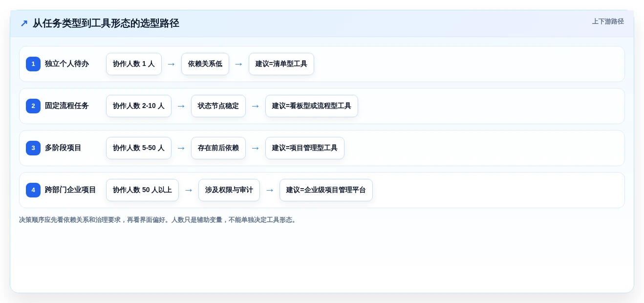The image size is (644, 303).
Task: Click the 多阶段项目 row label
Action: (63, 148)
